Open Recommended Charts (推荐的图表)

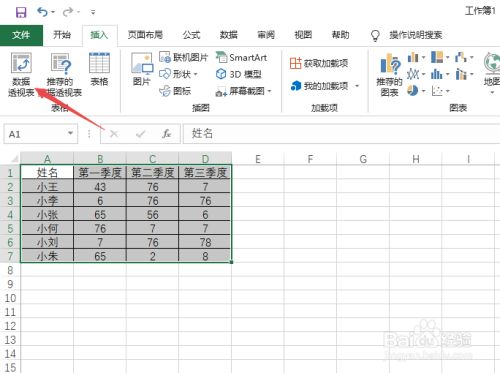pyautogui.click(x=389, y=64)
